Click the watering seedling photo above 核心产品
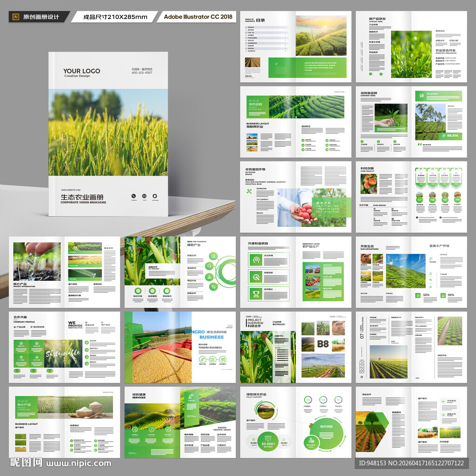Viewport: 476px width, 476px height. pos(37,261)
